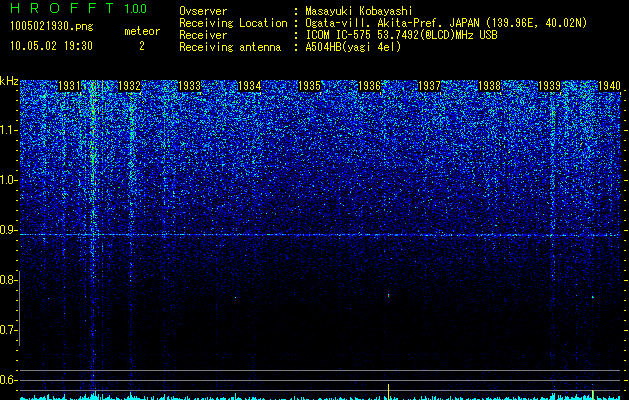This screenshot has height=400, width=629.
Task: Select the 1934 time marker
Action: coord(250,86)
